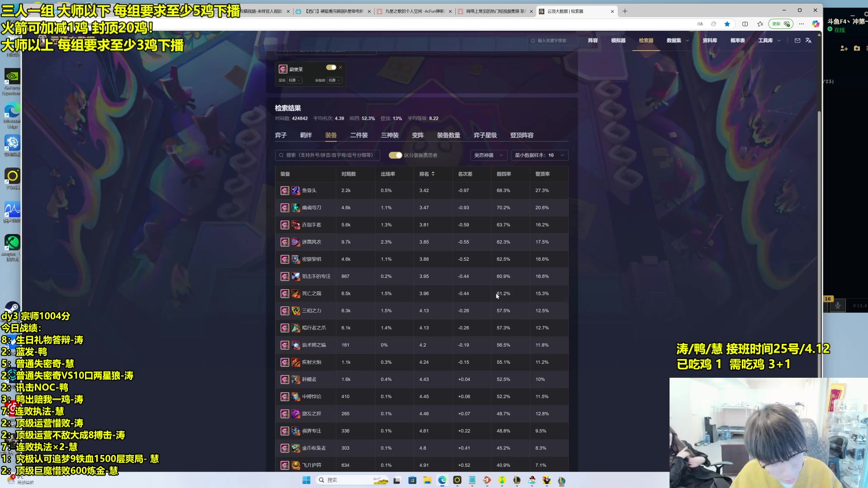Click the Edge icon on taskbar
The height and width of the screenshot is (488, 868).
point(442,480)
